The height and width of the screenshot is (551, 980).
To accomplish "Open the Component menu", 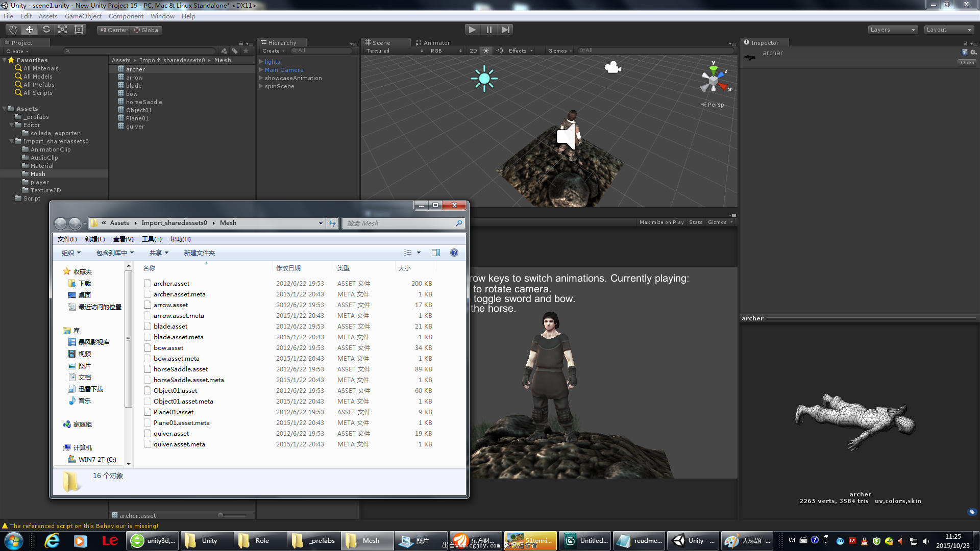I will (126, 16).
